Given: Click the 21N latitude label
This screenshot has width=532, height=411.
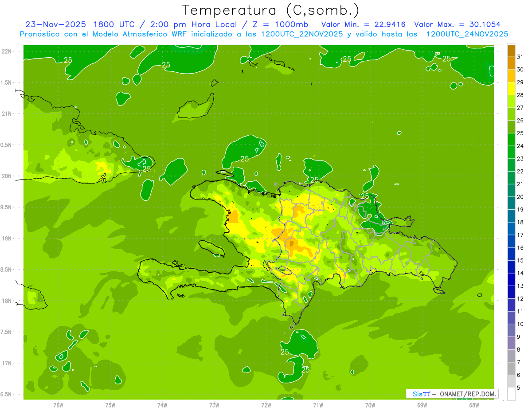Looking at the screenshot, I should pyautogui.click(x=7, y=114).
